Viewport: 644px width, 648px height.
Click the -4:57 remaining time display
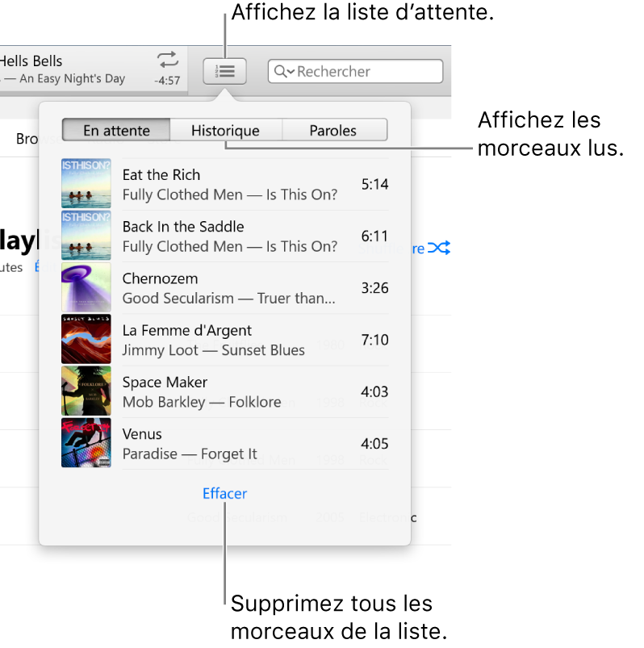point(167,81)
